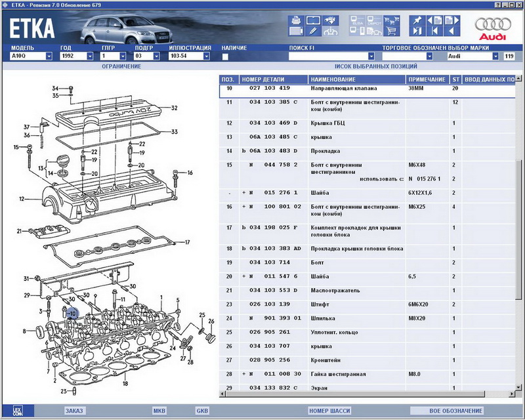Go to previous illustration page icon
525x420 pixels.
(x=434, y=20)
